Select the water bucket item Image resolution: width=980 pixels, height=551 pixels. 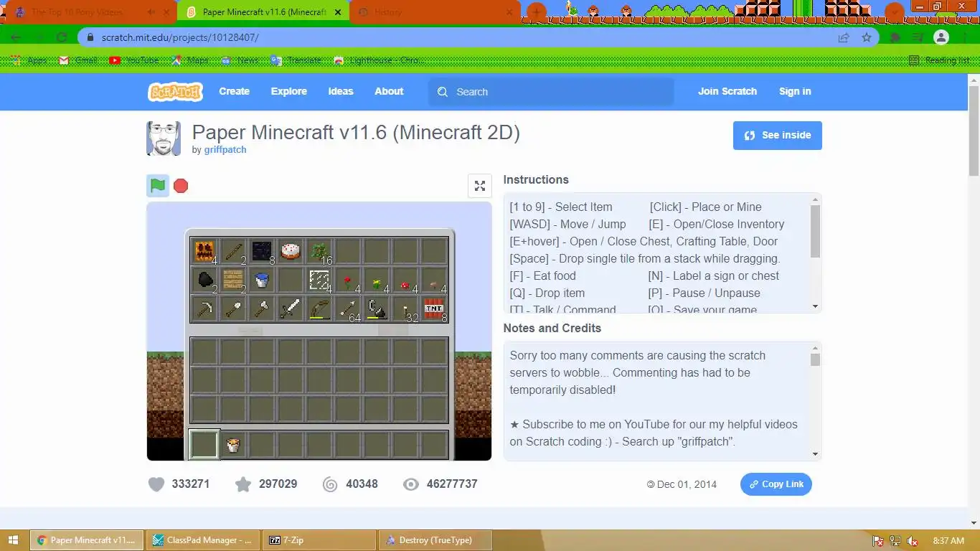coord(262,281)
